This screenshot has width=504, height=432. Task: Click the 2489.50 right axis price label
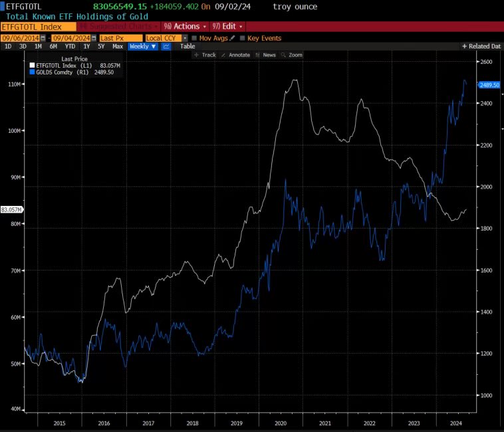[489, 85]
